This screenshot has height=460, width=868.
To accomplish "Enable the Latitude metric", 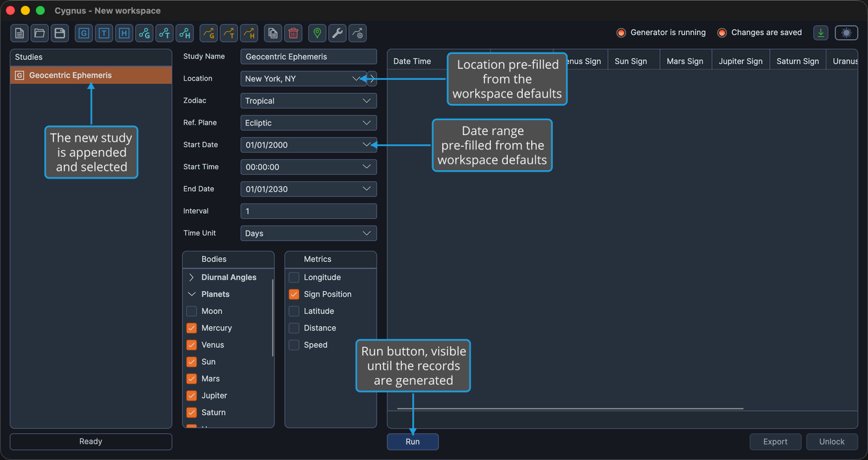I will pos(294,311).
